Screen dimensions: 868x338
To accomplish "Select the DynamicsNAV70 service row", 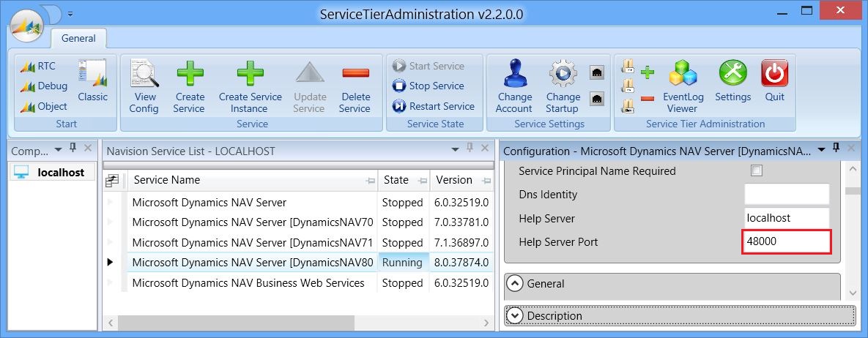I will 299,222.
